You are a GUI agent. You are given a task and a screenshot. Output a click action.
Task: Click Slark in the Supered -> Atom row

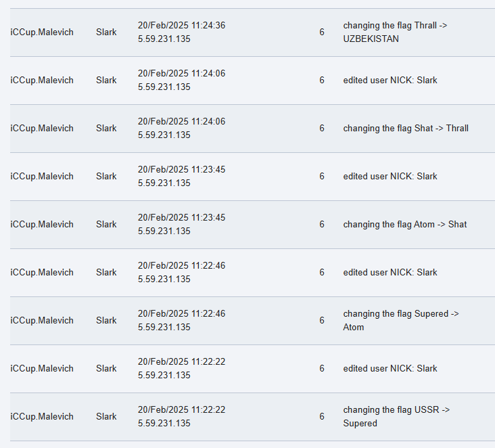[x=106, y=320]
